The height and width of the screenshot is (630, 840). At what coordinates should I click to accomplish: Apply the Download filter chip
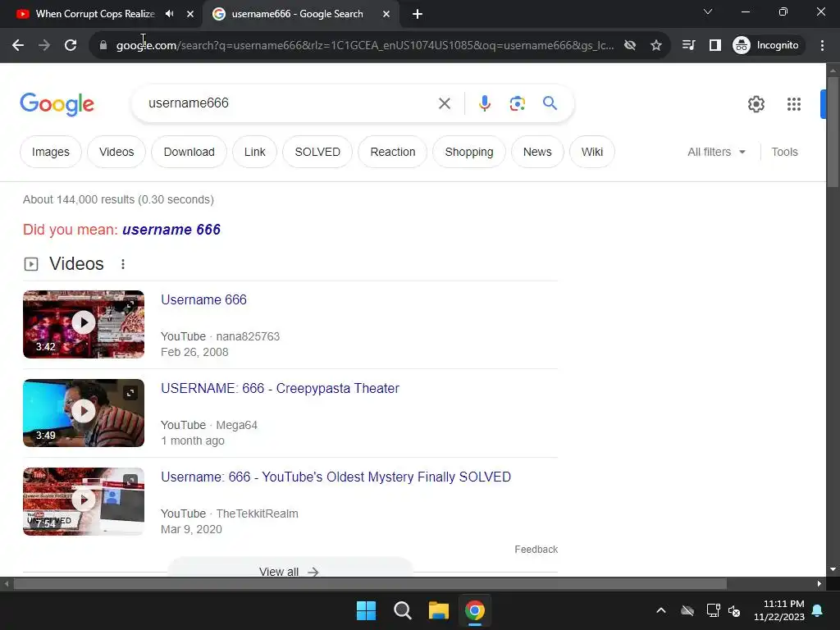tap(189, 152)
